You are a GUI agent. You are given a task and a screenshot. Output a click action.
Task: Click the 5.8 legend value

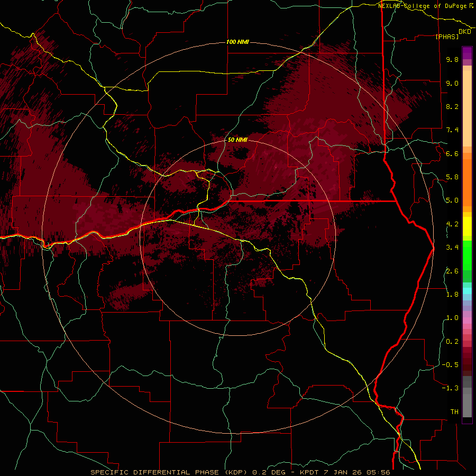point(452,177)
